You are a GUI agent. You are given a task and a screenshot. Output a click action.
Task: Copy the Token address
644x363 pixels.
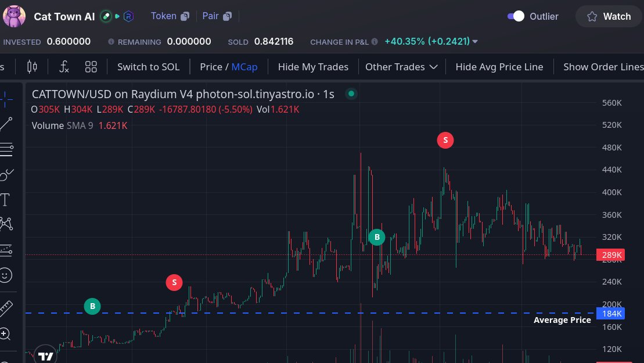point(185,16)
